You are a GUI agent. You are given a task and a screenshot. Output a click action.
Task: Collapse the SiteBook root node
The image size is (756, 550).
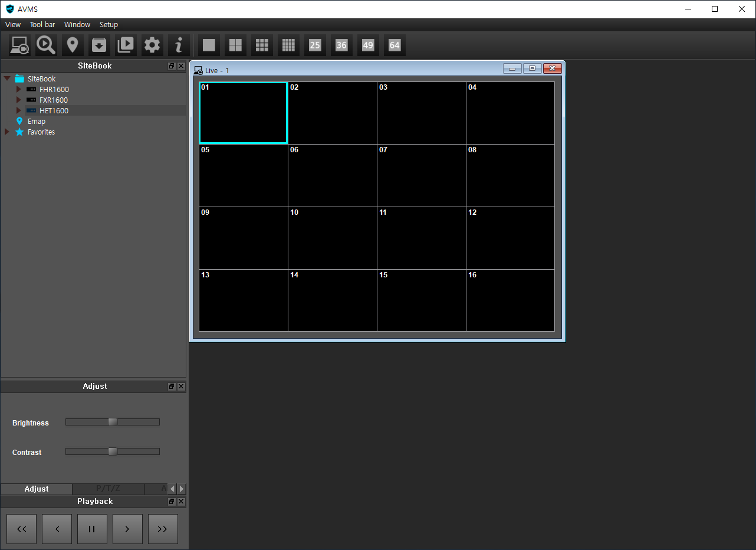pyautogui.click(x=7, y=78)
